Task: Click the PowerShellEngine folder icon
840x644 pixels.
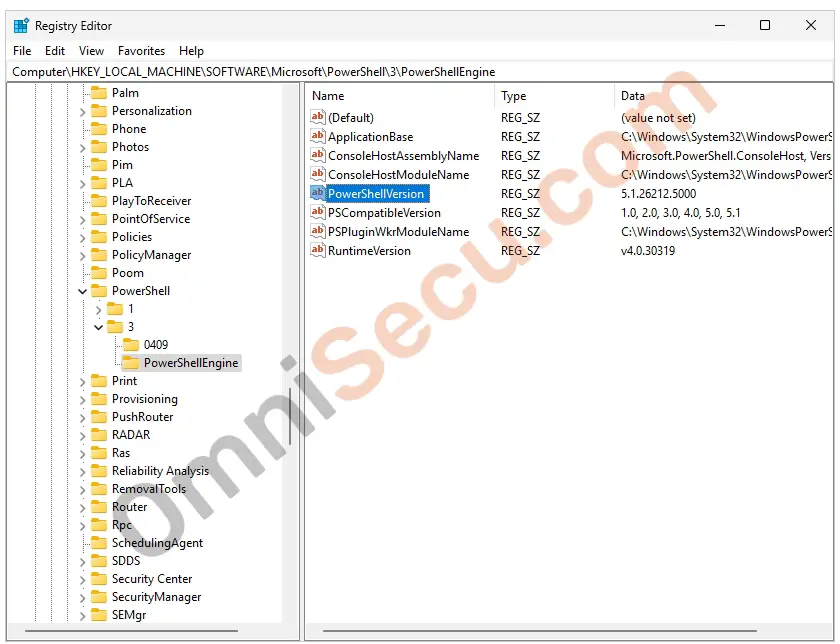Action: [131, 363]
